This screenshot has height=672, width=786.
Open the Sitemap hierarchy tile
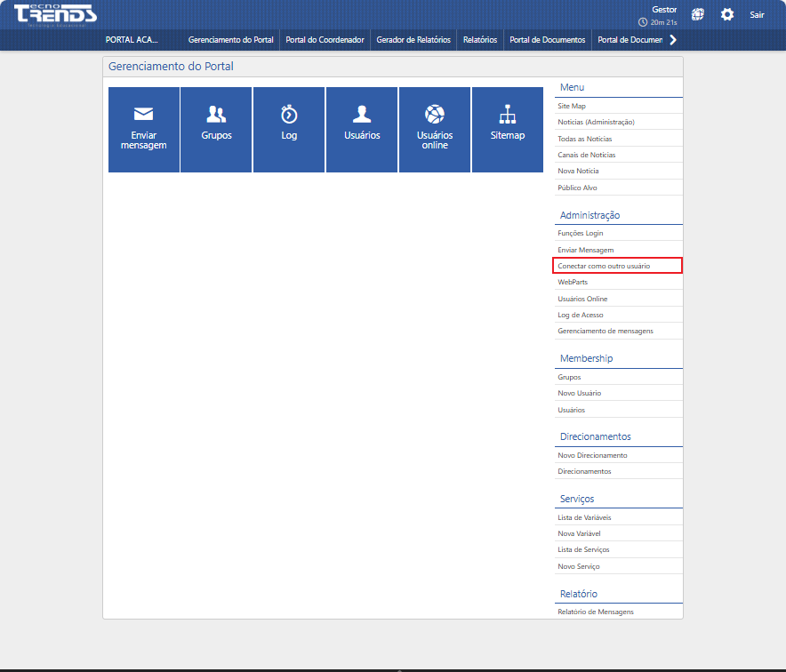(508, 130)
